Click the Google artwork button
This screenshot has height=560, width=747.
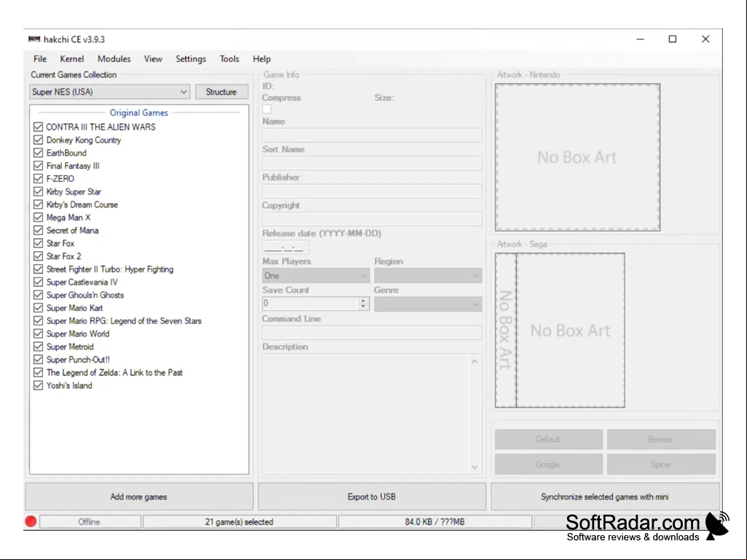coord(548,465)
